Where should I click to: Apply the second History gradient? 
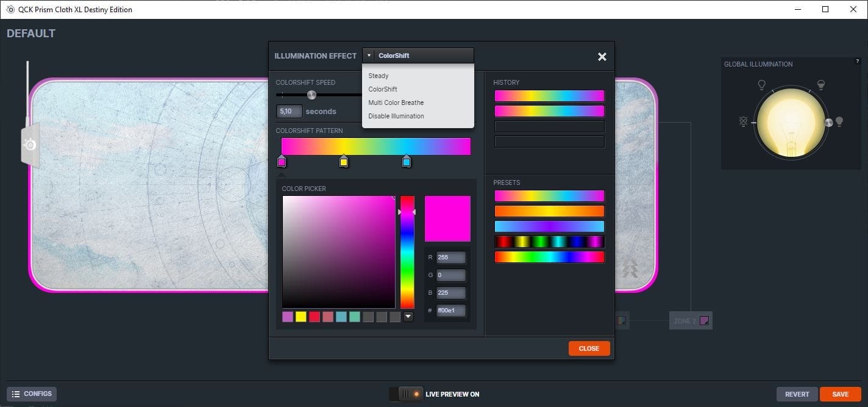549,111
